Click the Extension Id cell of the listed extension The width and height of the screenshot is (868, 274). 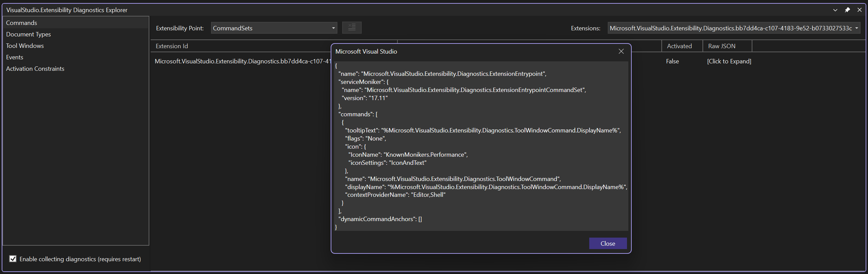pos(243,61)
